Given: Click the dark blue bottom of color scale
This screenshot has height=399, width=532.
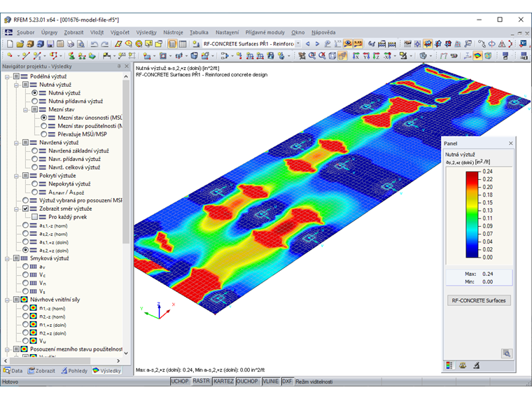Looking at the screenshot, I should click(472, 253).
